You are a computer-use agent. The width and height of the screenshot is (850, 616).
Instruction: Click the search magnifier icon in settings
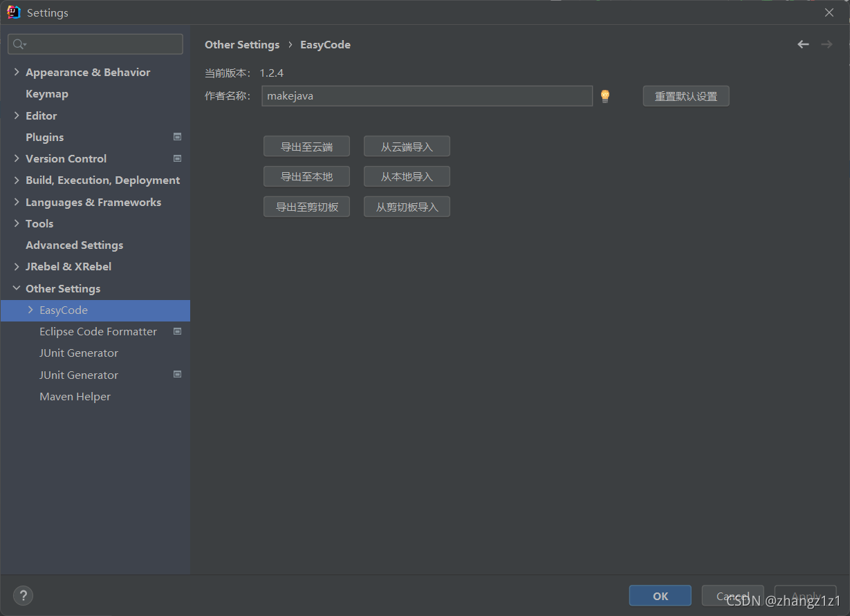pos(19,44)
